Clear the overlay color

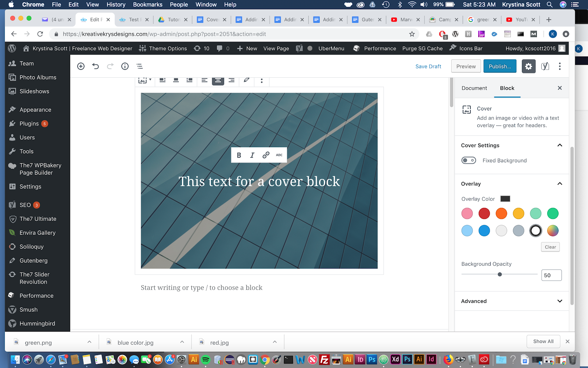click(x=550, y=247)
